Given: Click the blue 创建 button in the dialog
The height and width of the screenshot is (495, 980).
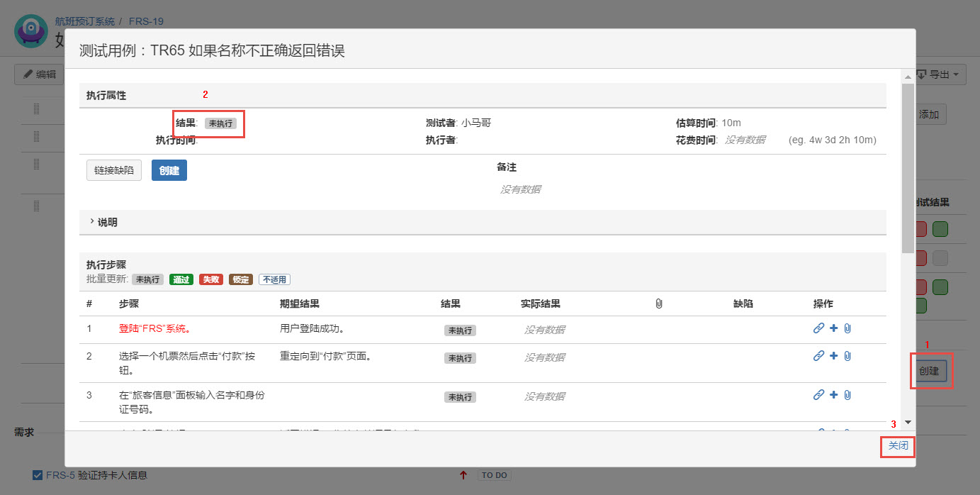Looking at the screenshot, I should [169, 170].
